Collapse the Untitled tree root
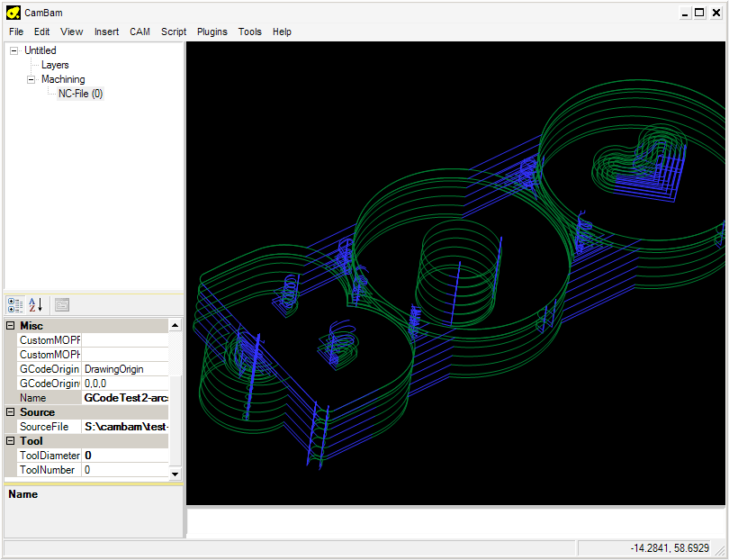 [13, 50]
